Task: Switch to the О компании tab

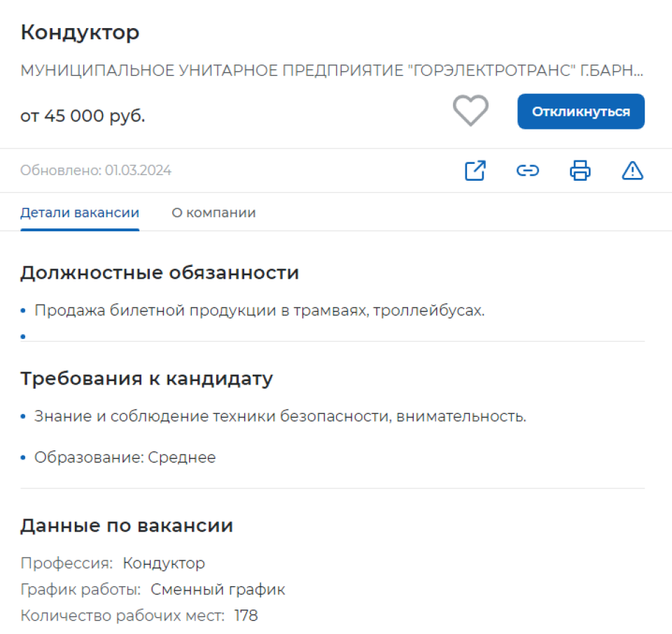Action: tap(213, 212)
